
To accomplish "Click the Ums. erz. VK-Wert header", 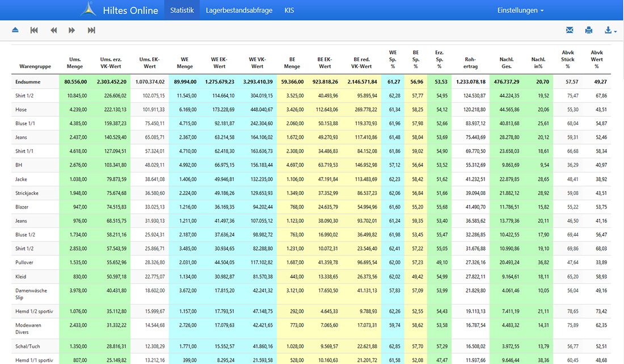I will click(112, 62).
